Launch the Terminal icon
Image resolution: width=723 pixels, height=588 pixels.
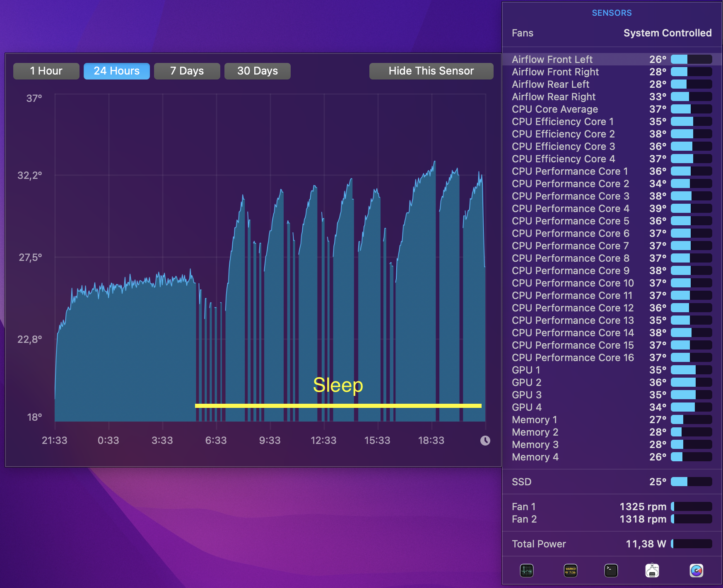(x=611, y=571)
